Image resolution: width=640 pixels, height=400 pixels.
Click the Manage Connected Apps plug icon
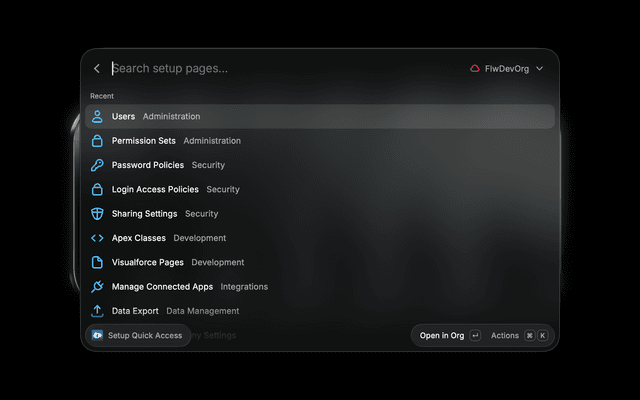point(97,287)
